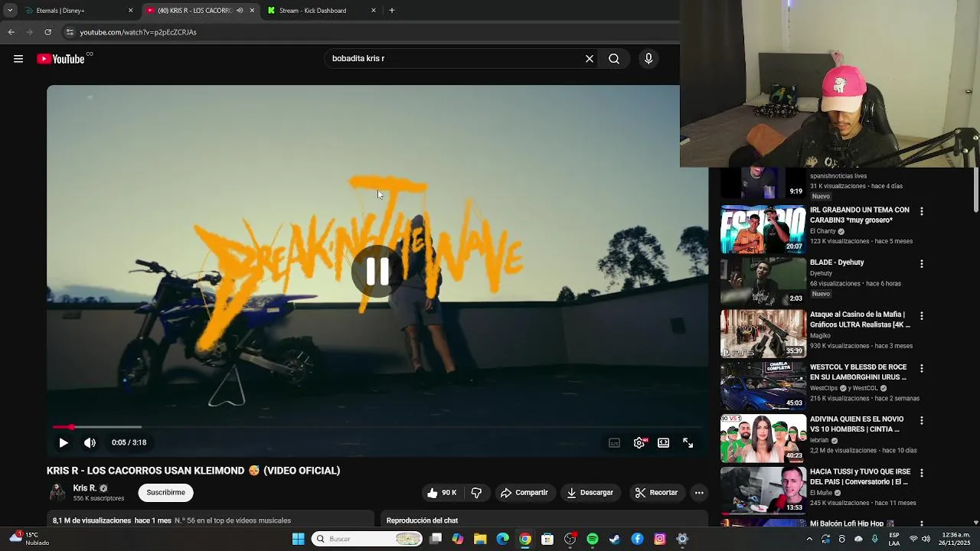Click the Compartir share button
Image resolution: width=980 pixels, height=551 pixels.
click(x=524, y=493)
